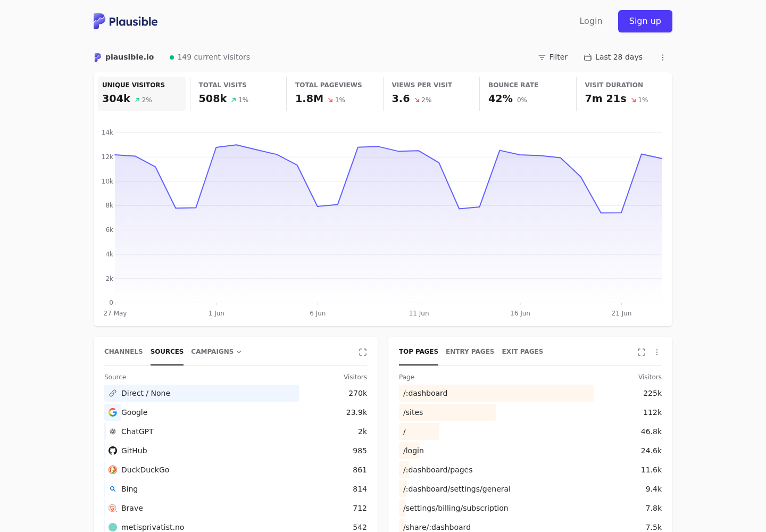The image size is (766, 532).
Task: Click the DuckDuckGo source icon
Action: [113, 470]
